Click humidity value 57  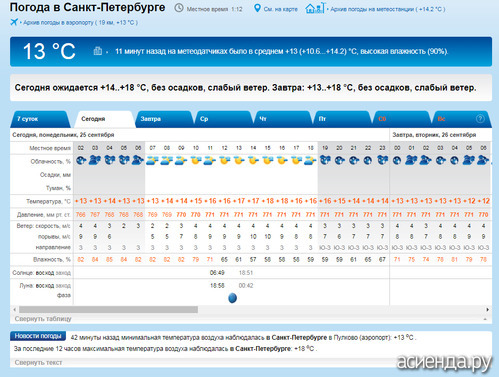pos(253,259)
